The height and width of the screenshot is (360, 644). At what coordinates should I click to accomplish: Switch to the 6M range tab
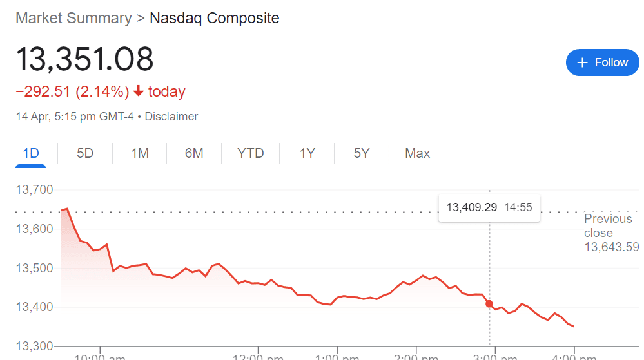pos(194,153)
